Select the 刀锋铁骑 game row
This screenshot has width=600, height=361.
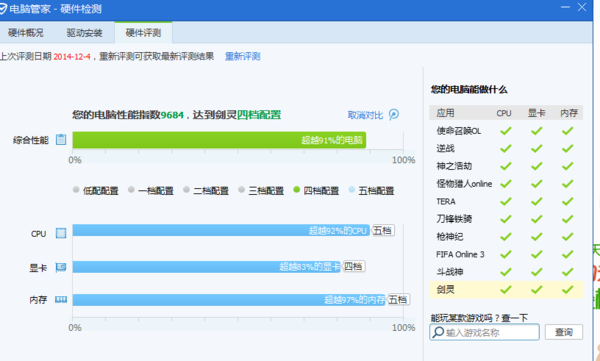pos(506,219)
